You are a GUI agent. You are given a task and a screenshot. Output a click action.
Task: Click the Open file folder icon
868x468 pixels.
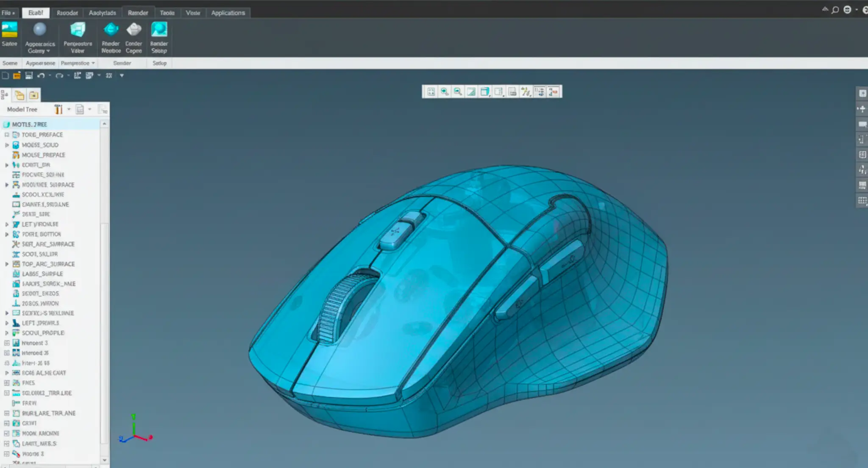point(17,75)
